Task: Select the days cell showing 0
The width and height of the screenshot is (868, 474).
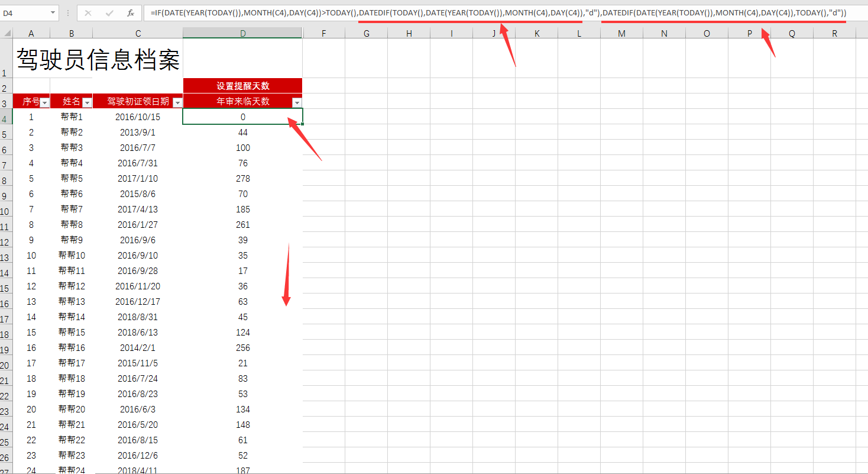Action: coord(243,117)
